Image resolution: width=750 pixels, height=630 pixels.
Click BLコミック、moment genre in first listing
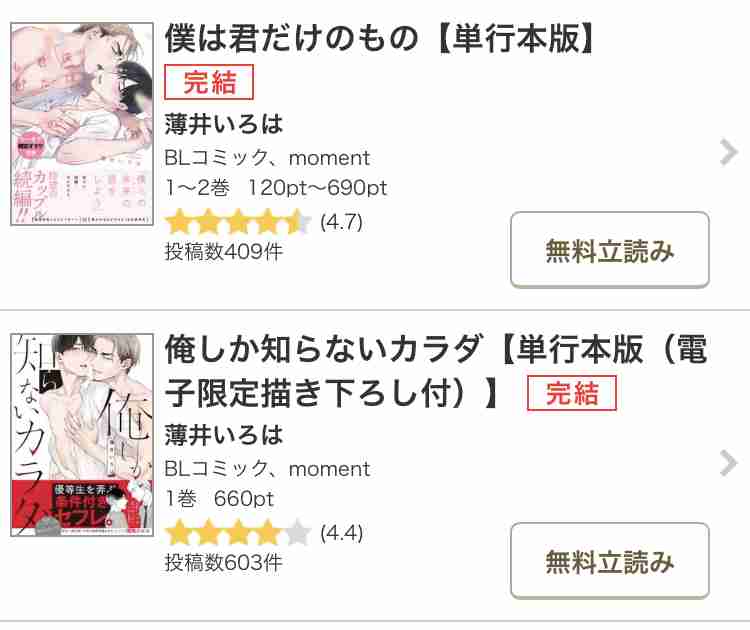pos(267,157)
